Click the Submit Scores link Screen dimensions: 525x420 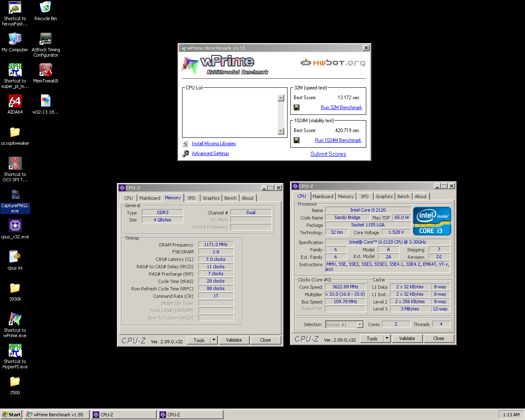pos(328,154)
